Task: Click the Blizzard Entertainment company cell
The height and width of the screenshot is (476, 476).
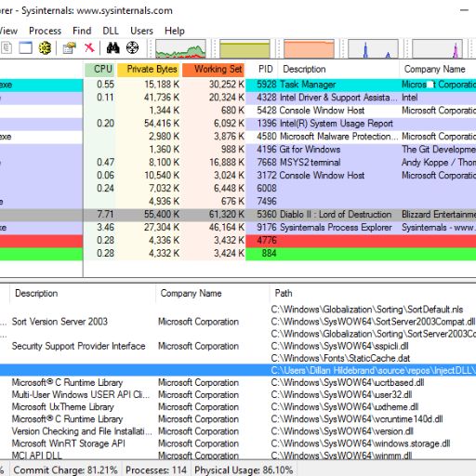Action: [x=439, y=215]
